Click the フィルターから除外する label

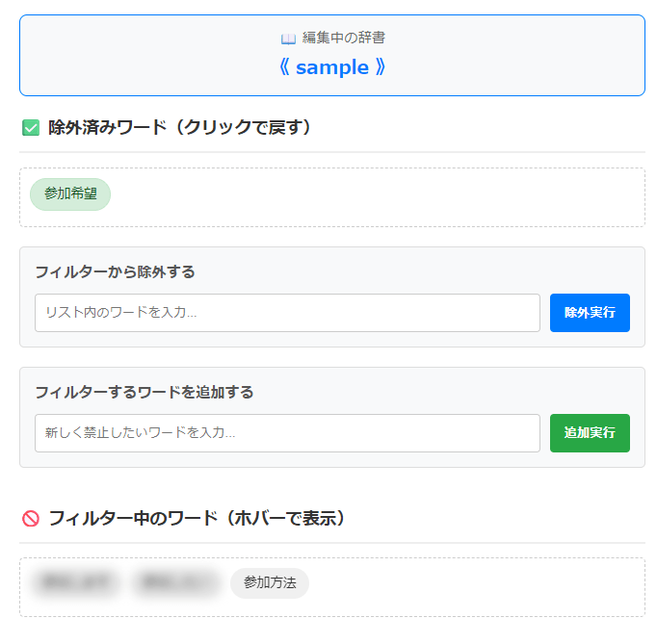115,271
